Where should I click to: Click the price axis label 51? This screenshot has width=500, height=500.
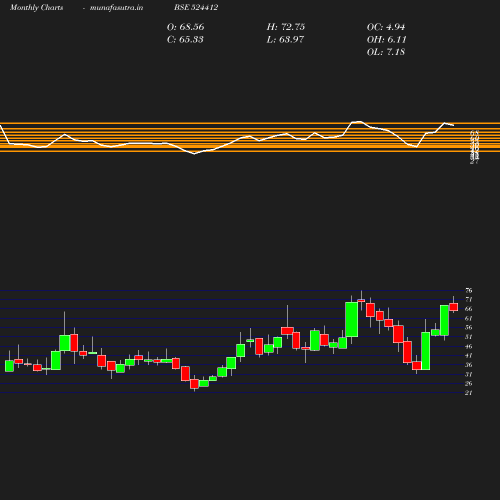469,337
